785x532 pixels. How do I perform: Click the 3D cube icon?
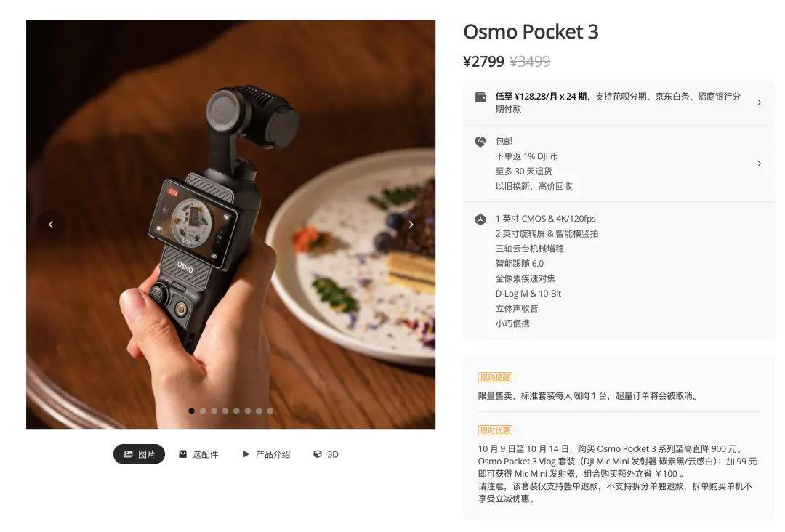point(318,454)
